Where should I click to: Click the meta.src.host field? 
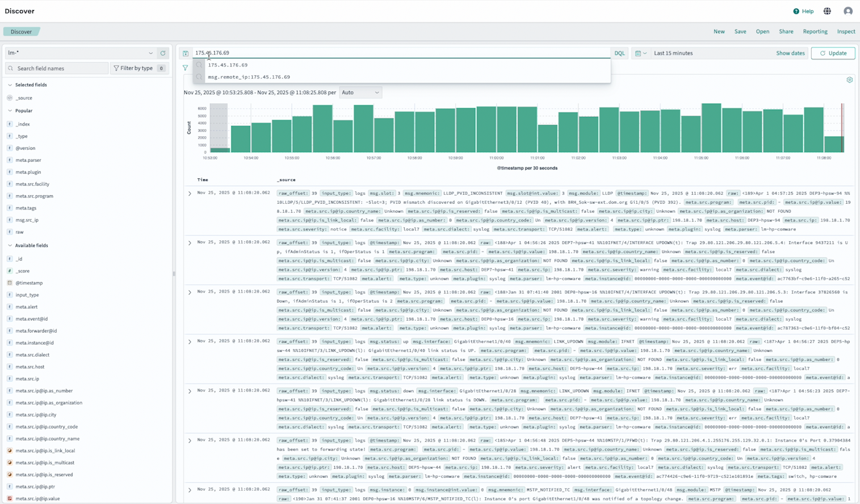[30, 367]
